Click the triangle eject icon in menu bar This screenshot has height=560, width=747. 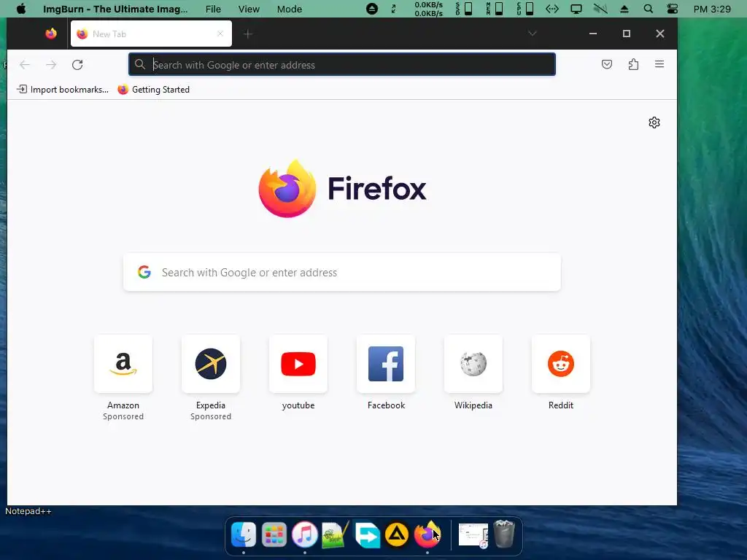(x=624, y=9)
